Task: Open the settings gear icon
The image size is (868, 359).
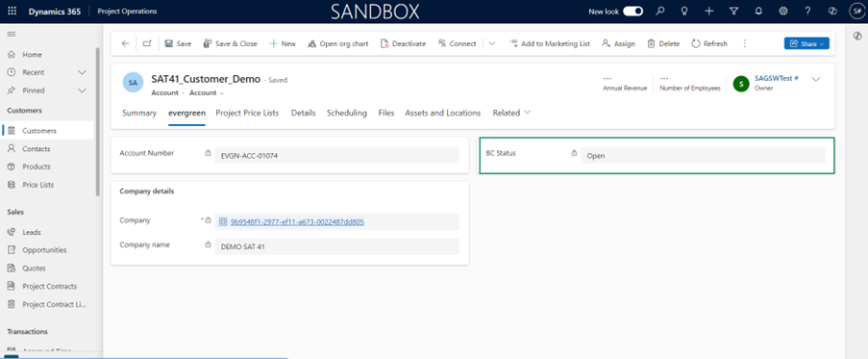Action: click(783, 12)
